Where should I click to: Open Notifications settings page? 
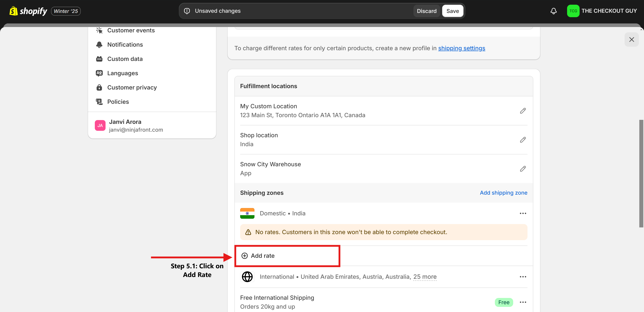[125, 45]
